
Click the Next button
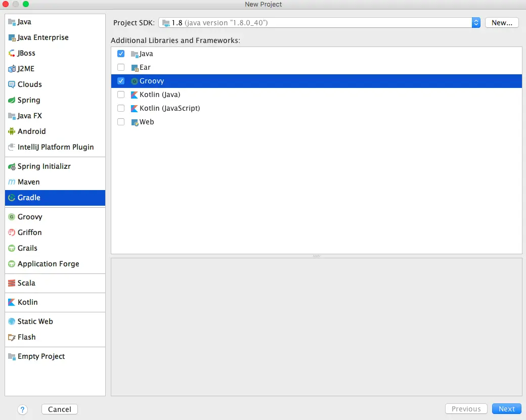click(507, 409)
